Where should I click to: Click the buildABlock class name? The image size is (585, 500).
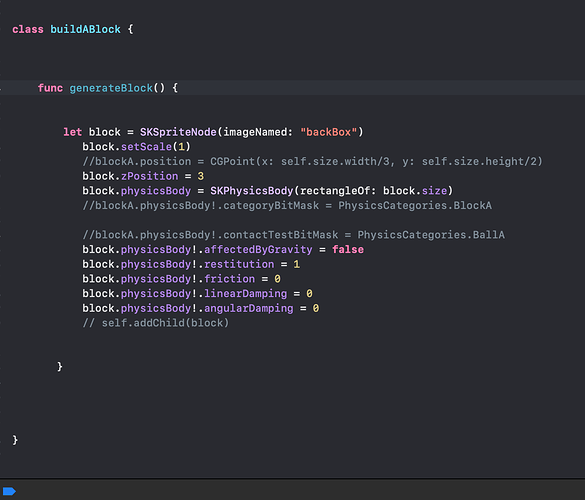[85, 29]
